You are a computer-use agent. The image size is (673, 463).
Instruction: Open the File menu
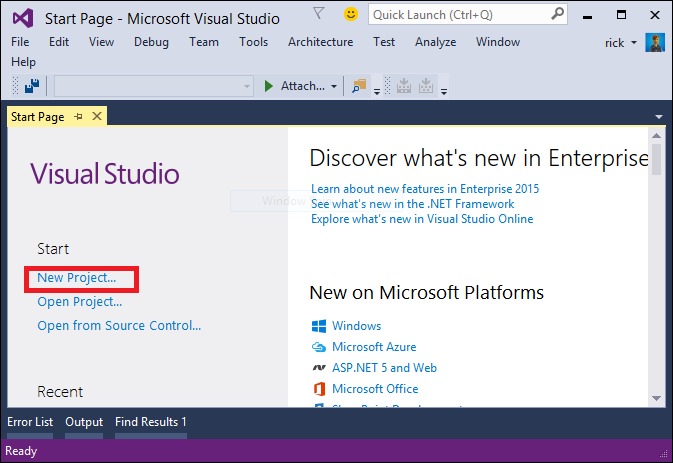(20, 42)
